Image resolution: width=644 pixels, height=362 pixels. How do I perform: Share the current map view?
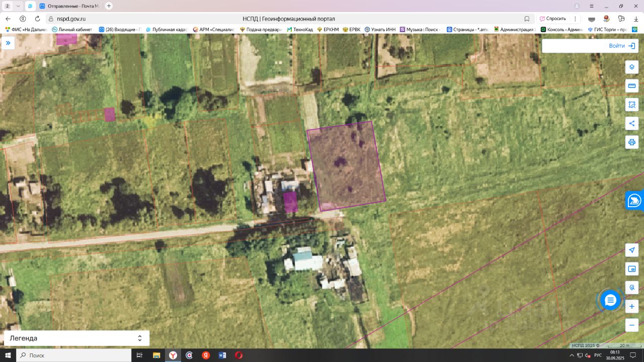click(632, 123)
